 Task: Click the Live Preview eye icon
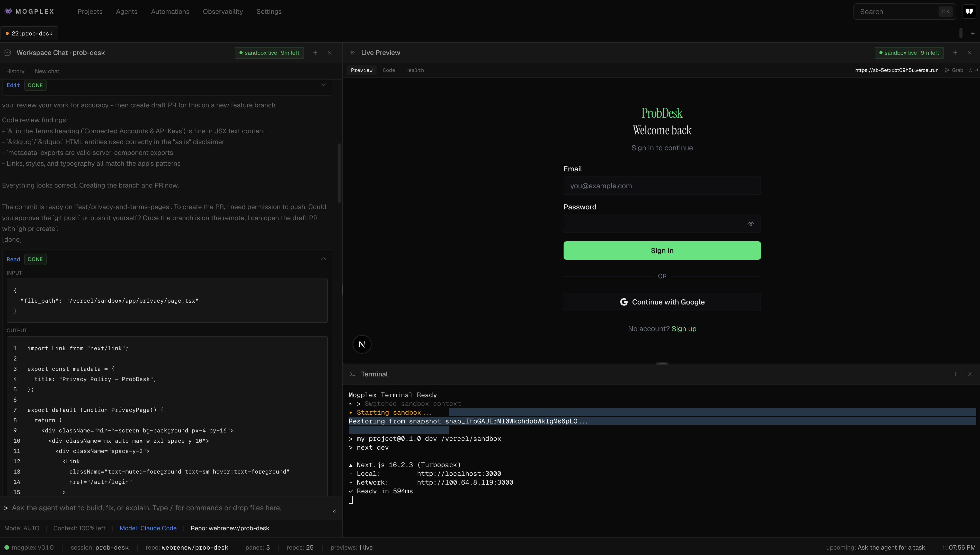click(x=352, y=53)
